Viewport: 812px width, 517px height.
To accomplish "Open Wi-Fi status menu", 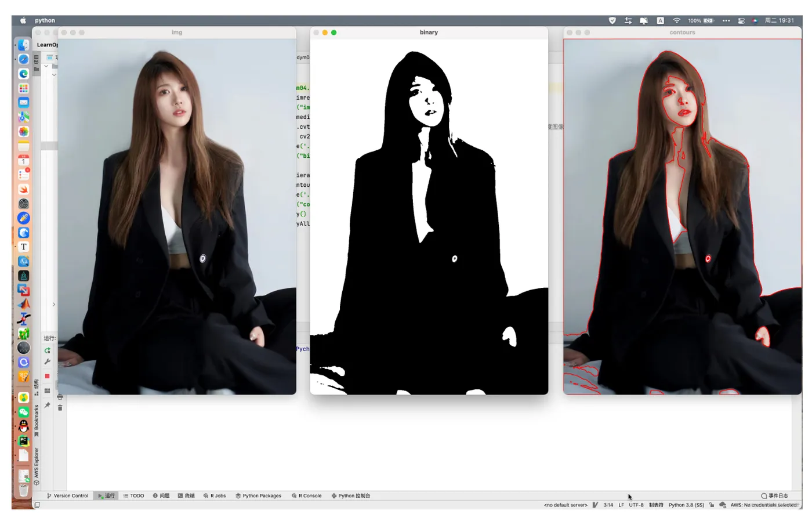I will click(x=676, y=20).
